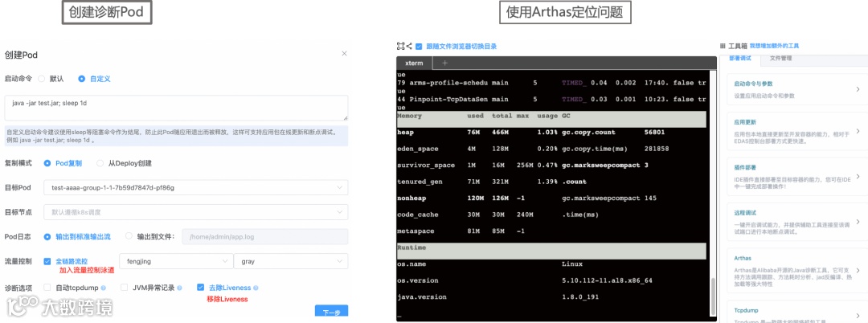Viewport: 868px width, 323px height.
Task: Open the Tcpdump tool title
Action: click(x=745, y=311)
